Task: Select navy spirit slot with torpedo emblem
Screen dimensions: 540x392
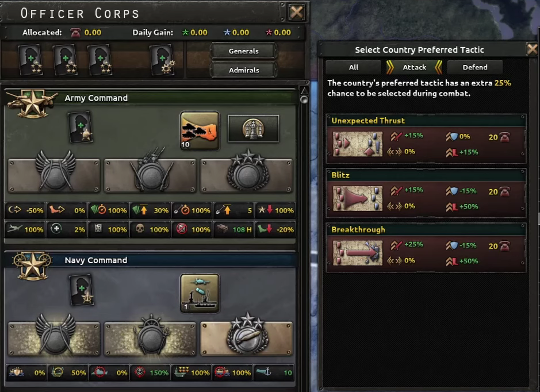Action: 247,339
